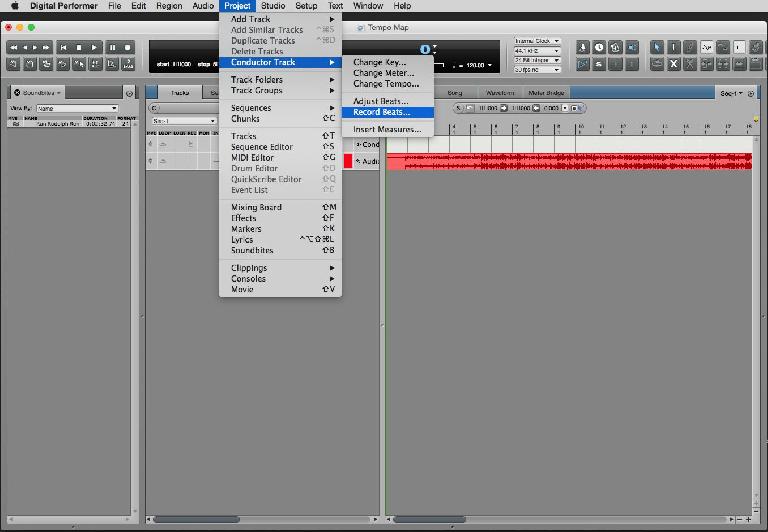Select Mixing Board from the Project menu
The image size is (768, 532).
click(x=280, y=207)
